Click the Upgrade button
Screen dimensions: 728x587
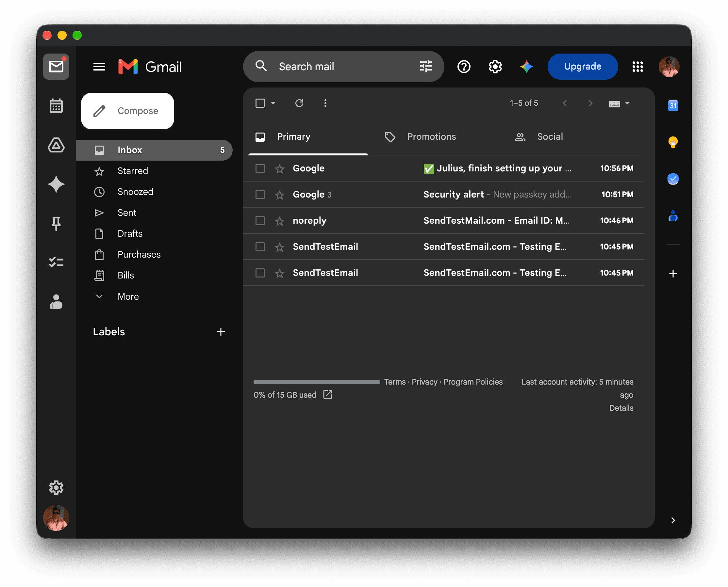583,67
